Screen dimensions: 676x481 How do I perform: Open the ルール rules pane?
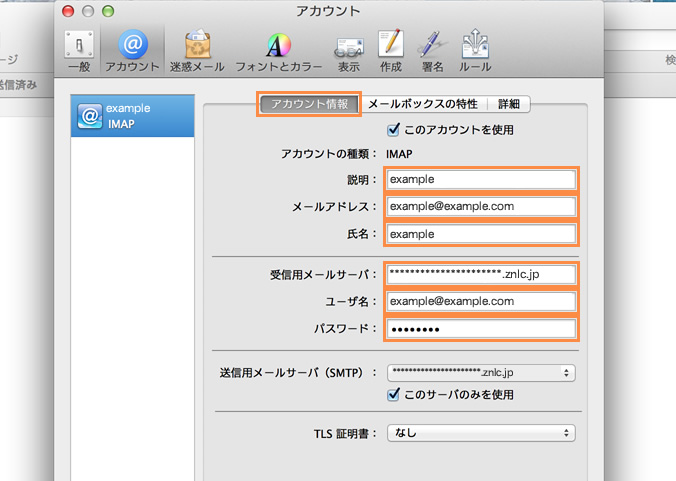pos(475,51)
